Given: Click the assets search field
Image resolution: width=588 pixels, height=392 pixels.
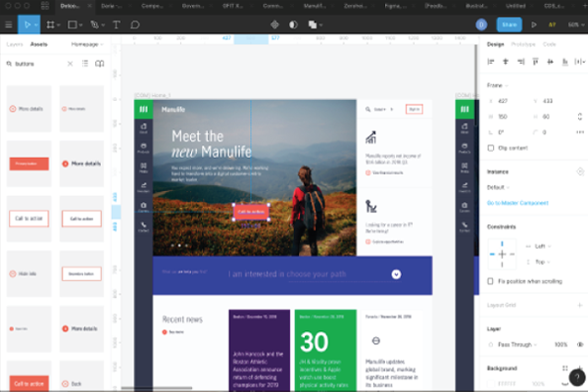Looking at the screenshot, I should (x=35, y=64).
